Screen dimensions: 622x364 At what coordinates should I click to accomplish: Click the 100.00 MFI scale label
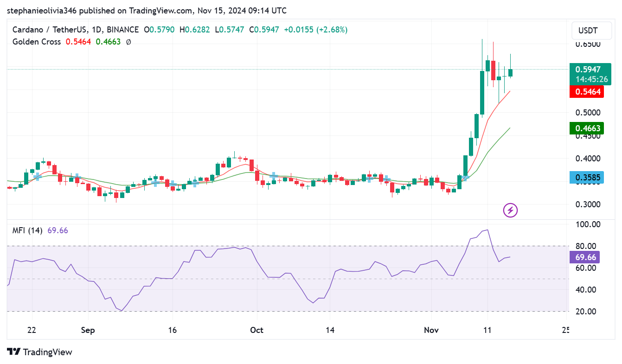tap(588, 224)
